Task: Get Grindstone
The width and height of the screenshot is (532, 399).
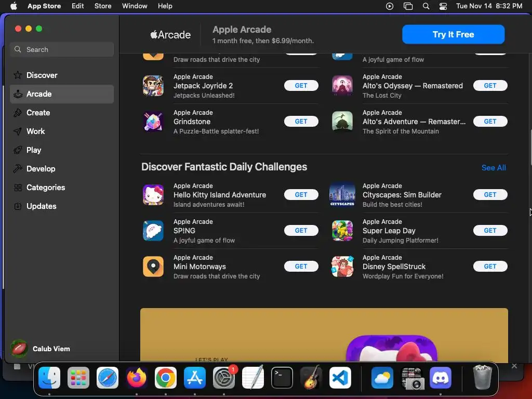Action: (x=301, y=122)
